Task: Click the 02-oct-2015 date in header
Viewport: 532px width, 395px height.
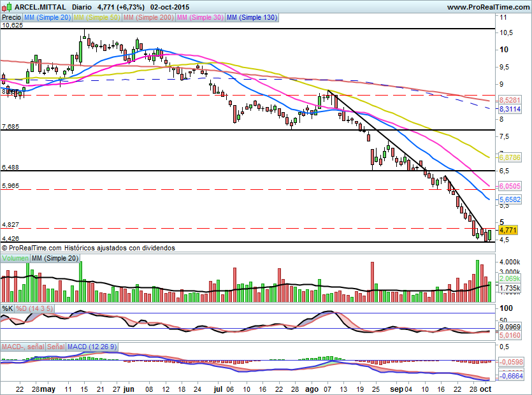Action: (169, 7)
